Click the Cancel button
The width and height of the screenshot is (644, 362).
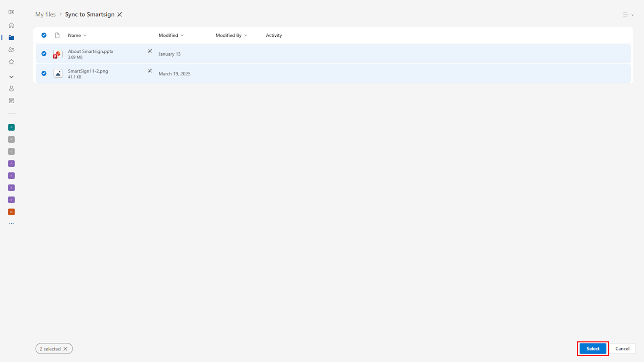coord(622,348)
